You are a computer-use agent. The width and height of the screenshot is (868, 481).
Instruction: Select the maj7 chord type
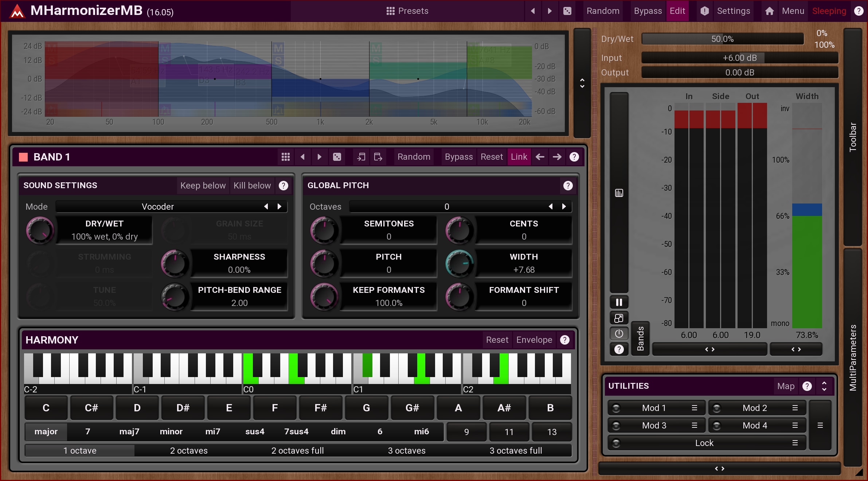pos(129,432)
